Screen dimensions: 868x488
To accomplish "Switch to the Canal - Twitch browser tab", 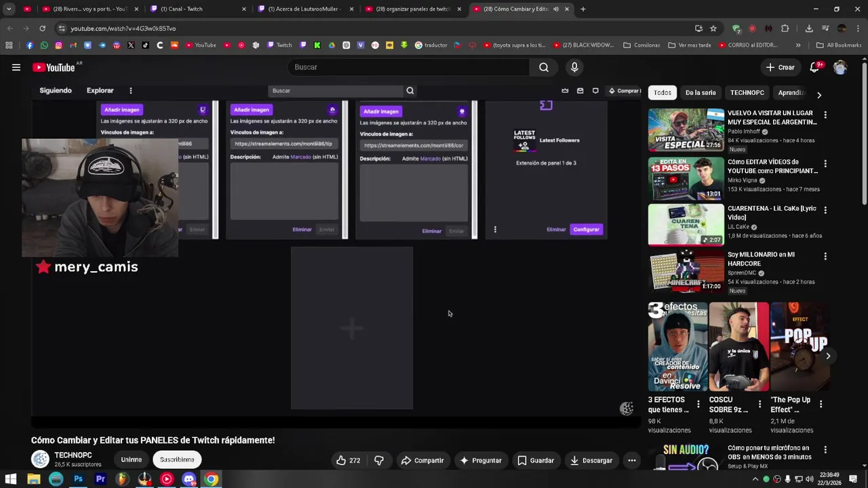I will point(197,9).
